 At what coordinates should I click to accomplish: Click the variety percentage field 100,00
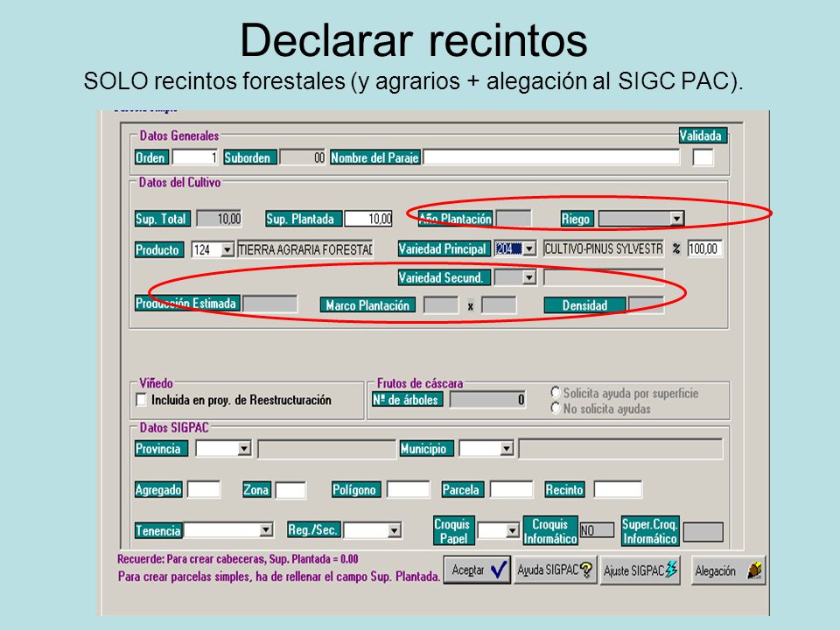[705, 248]
